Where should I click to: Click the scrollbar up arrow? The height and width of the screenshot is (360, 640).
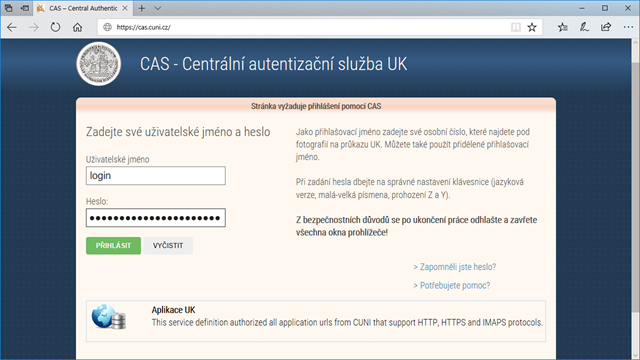(x=636, y=42)
